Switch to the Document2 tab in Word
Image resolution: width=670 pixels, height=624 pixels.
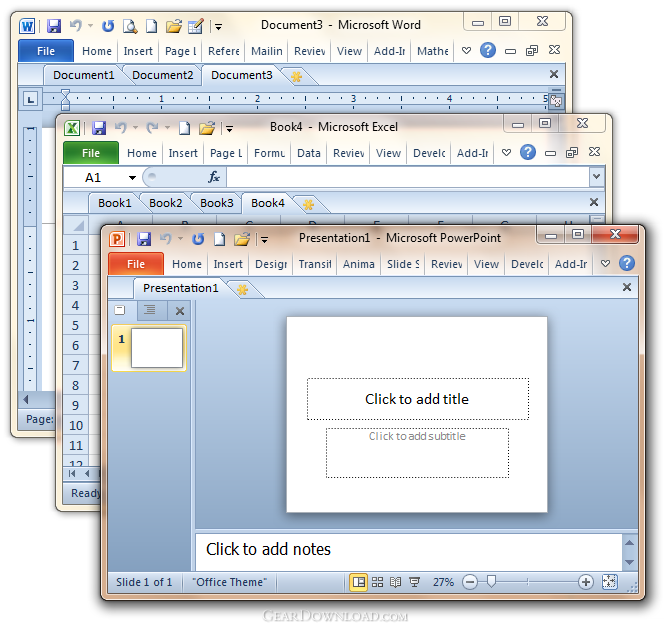click(162, 75)
